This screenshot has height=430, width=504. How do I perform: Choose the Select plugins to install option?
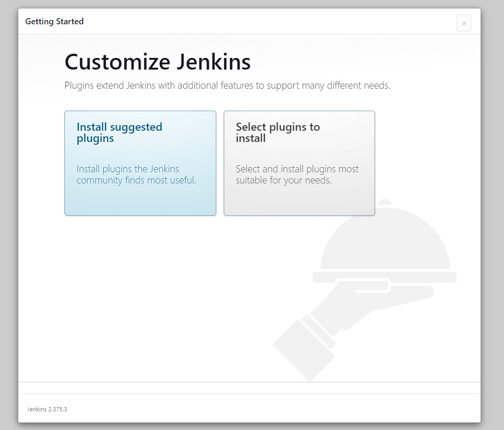tap(299, 163)
